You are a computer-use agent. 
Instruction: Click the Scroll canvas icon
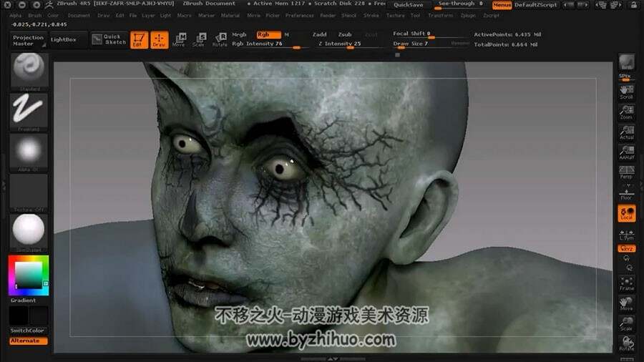pos(626,92)
